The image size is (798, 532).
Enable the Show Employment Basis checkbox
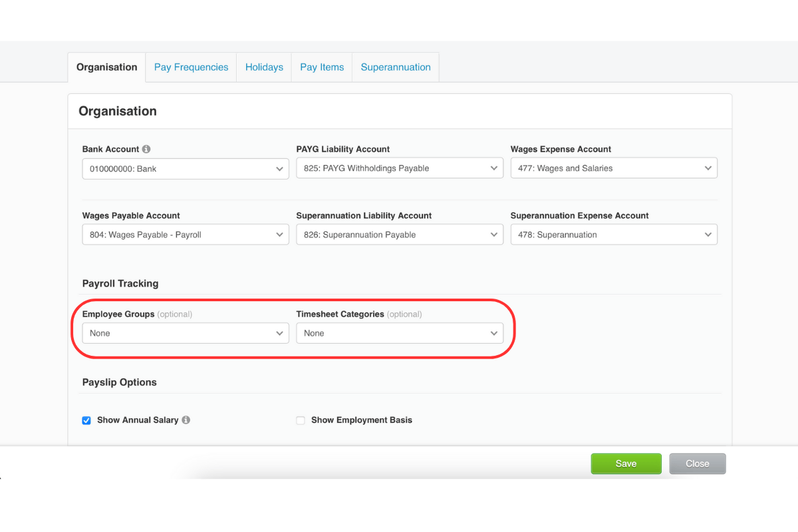[300, 420]
